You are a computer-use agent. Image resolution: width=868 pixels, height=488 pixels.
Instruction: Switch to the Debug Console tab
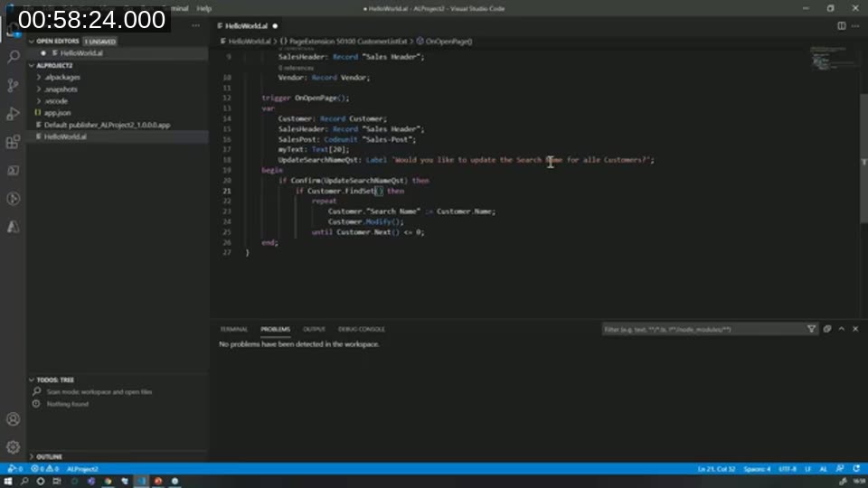(x=362, y=329)
